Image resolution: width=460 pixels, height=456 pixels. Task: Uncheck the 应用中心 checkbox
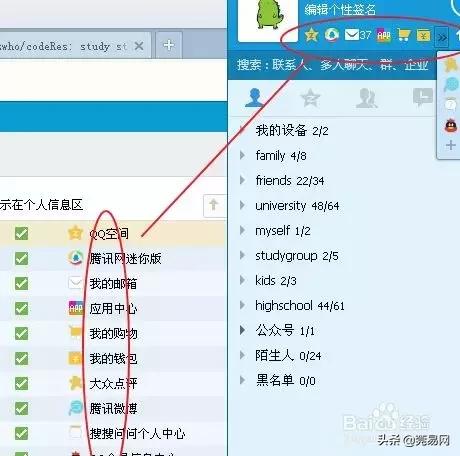[21, 308]
